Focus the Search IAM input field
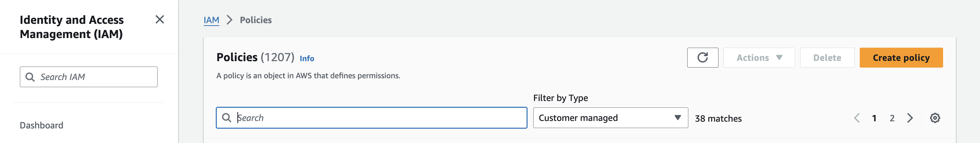 point(89,77)
